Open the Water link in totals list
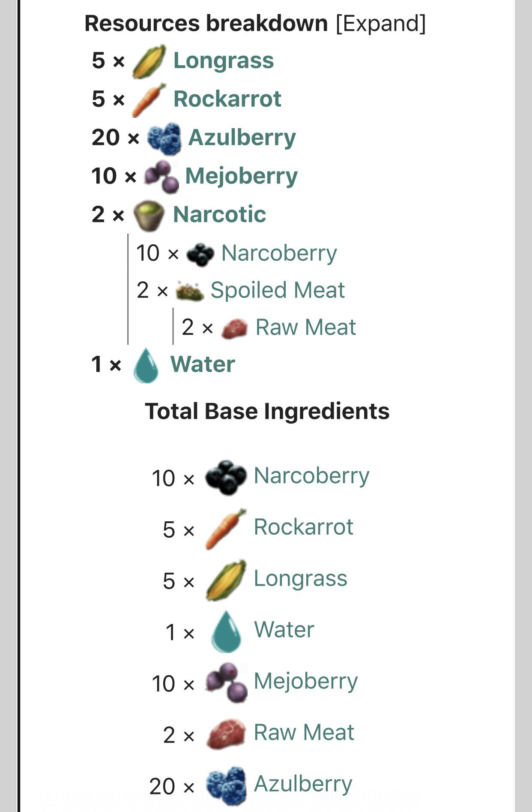Viewport: 532px width, 812px height. pyautogui.click(x=284, y=629)
